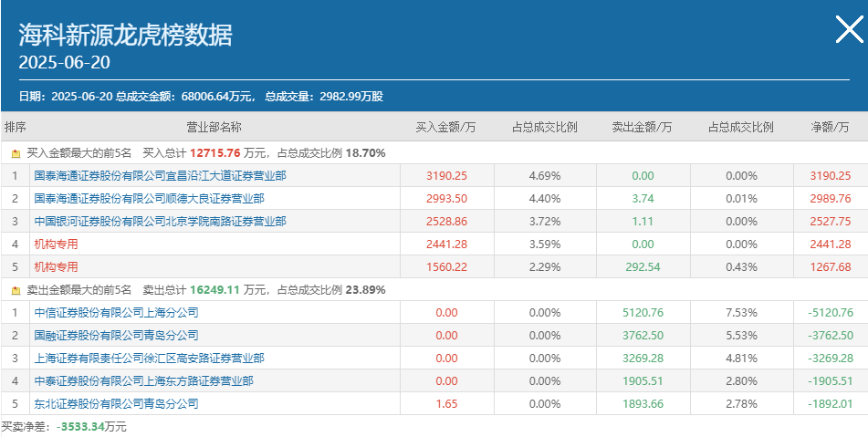Click buy amount 2528.86

446,222
